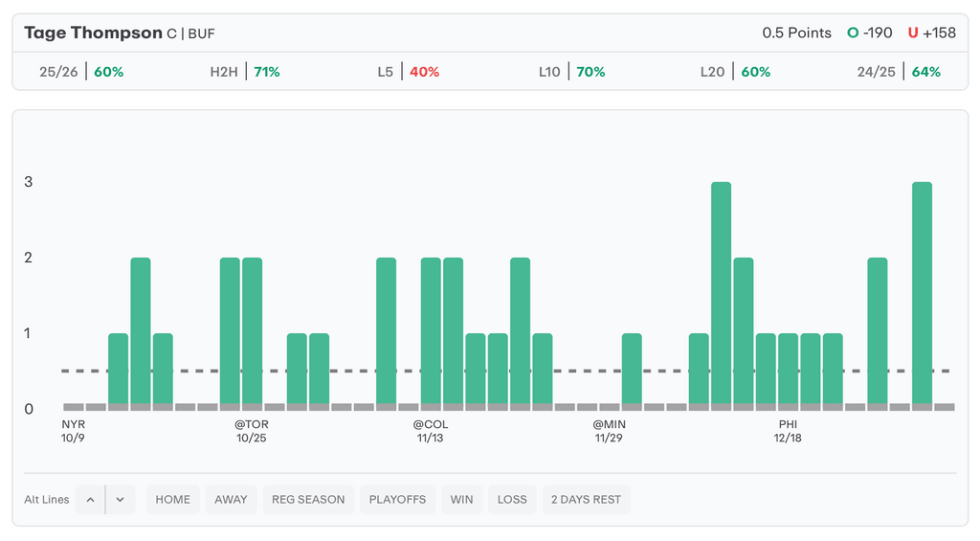Toggle the HOME games filter
The height and width of the screenshot is (541, 980).
[x=173, y=500]
